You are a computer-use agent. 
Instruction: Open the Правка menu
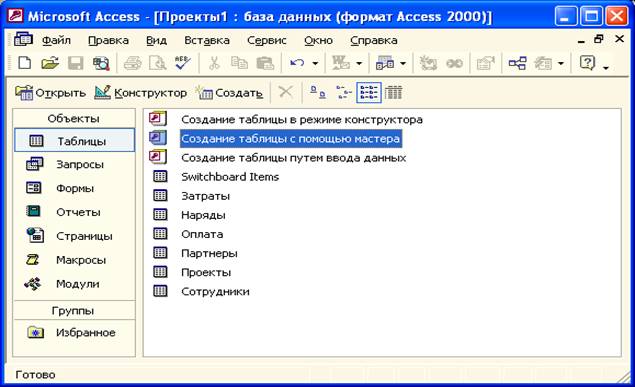click(108, 40)
